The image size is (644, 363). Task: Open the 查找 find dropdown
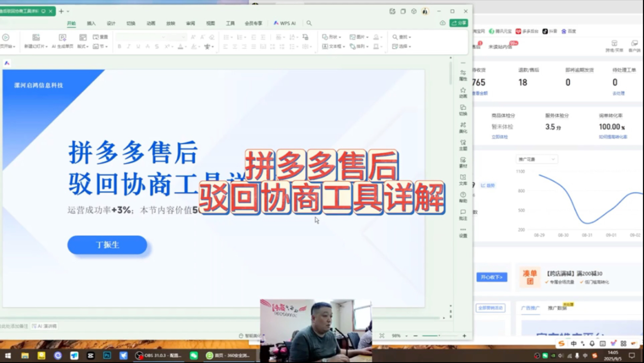pos(401,37)
